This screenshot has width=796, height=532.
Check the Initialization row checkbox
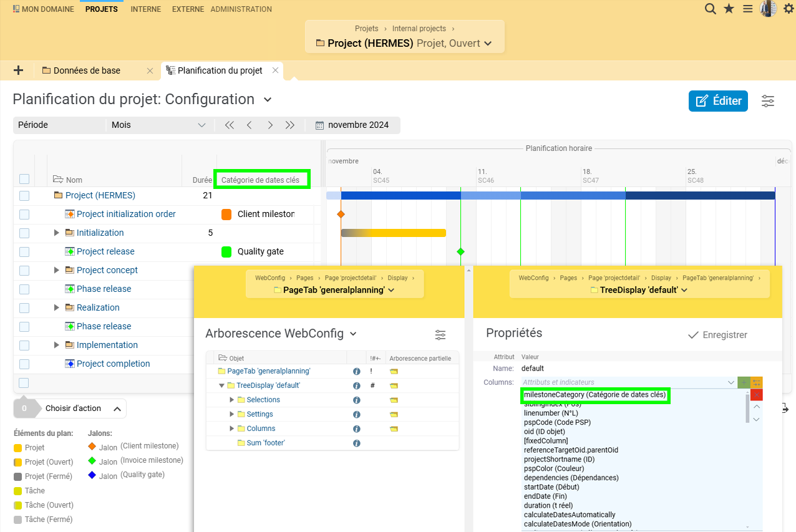pos(24,233)
